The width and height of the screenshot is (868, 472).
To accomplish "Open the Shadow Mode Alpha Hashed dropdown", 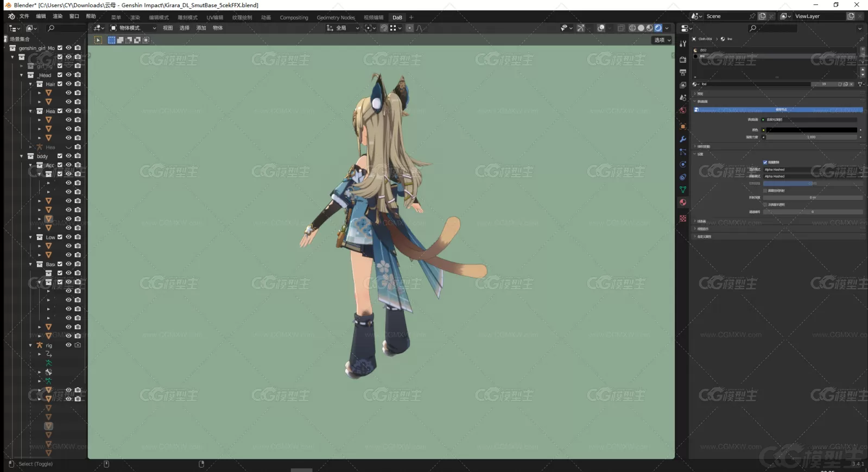I will point(813,176).
